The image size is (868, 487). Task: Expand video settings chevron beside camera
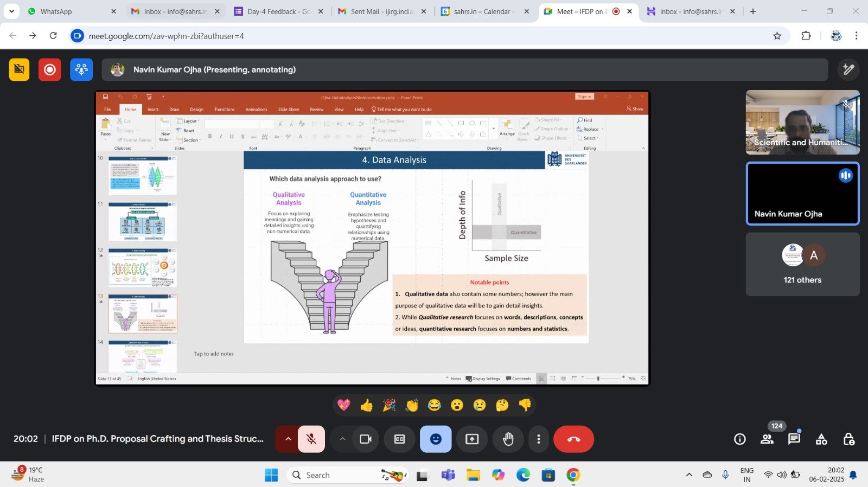(342, 439)
